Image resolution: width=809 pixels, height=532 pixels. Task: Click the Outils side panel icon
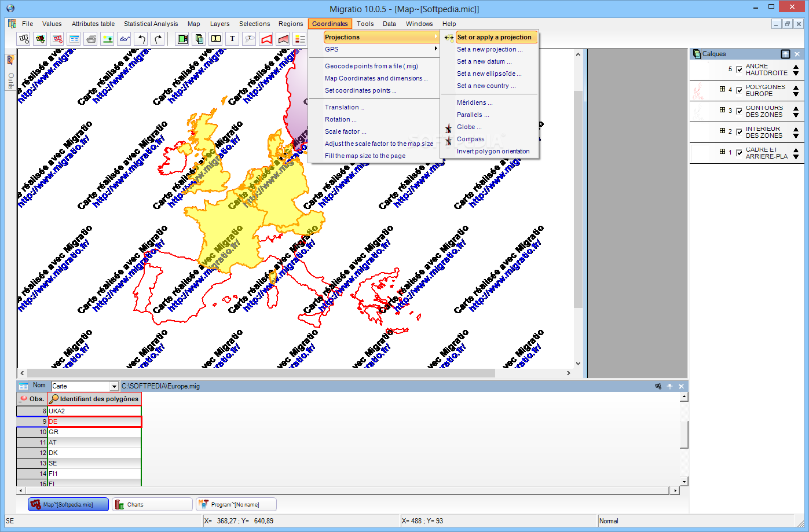click(10, 60)
